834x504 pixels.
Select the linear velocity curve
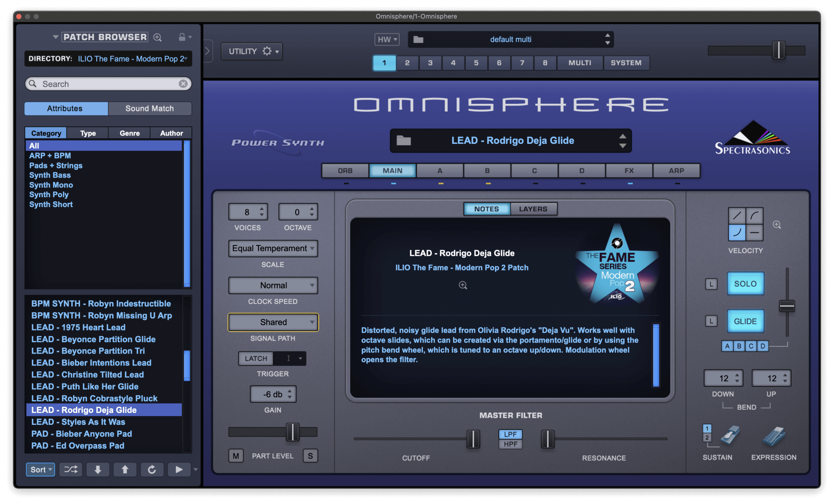point(737,216)
